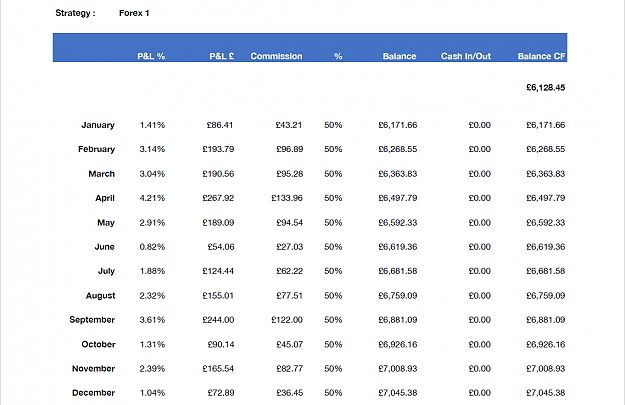Click December commission "£36.45"
The width and height of the screenshot is (625, 405).
pyautogui.click(x=290, y=393)
